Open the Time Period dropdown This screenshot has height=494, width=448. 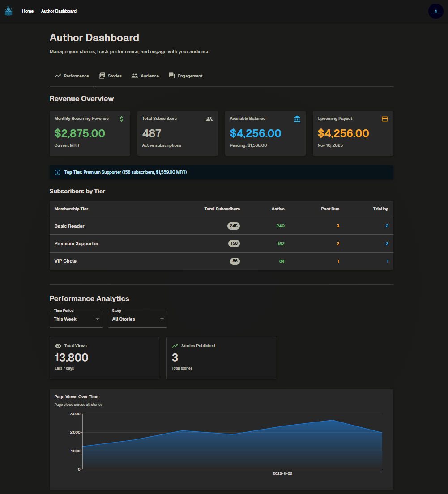tap(76, 319)
